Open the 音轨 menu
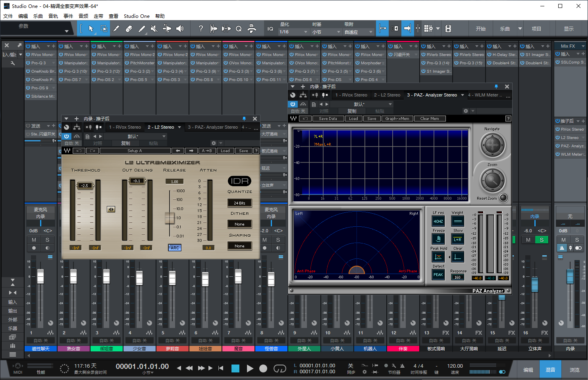 [53, 16]
